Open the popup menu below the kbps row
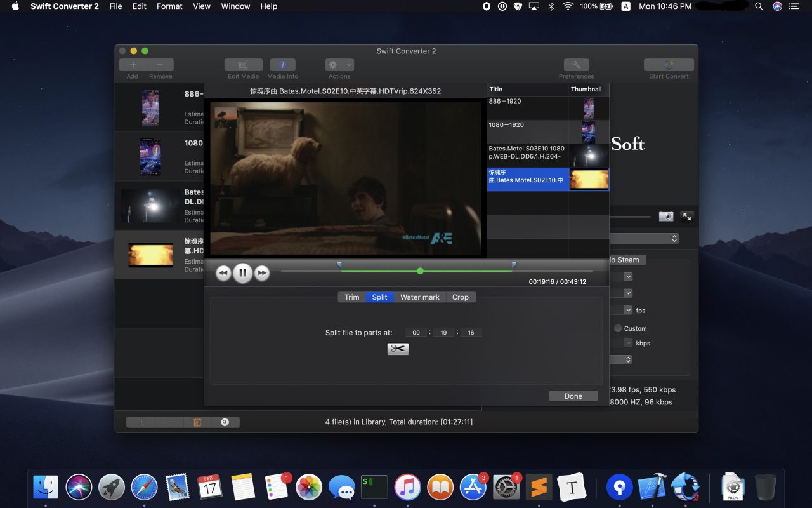 (622, 359)
